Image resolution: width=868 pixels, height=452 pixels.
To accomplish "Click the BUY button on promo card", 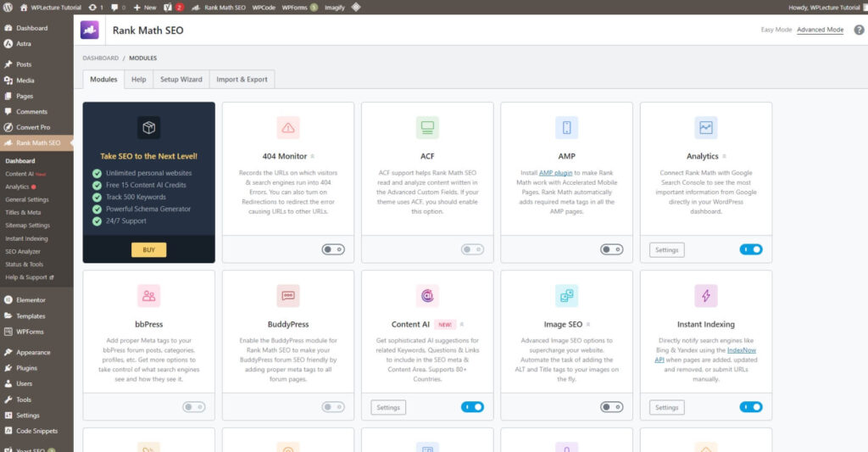I will 149,250.
